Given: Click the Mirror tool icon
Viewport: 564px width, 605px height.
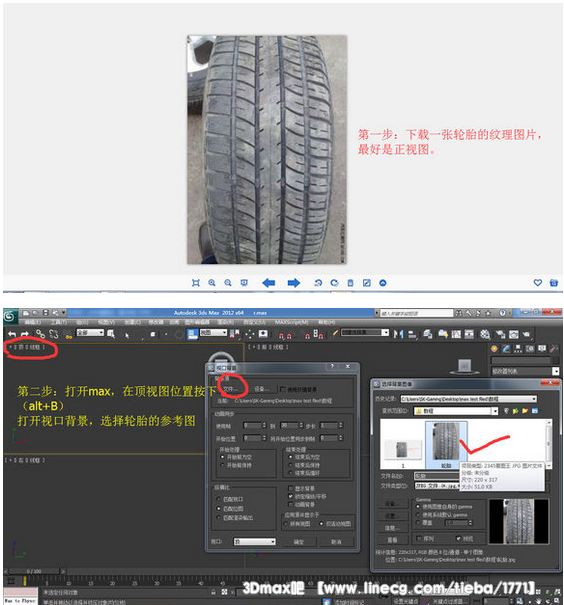Looking at the screenshot, I should (398, 334).
